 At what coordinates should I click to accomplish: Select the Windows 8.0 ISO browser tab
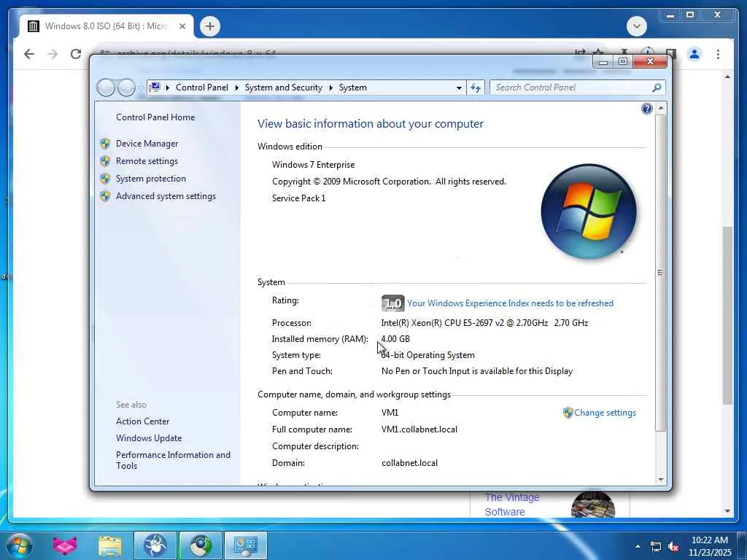tap(107, 26)
